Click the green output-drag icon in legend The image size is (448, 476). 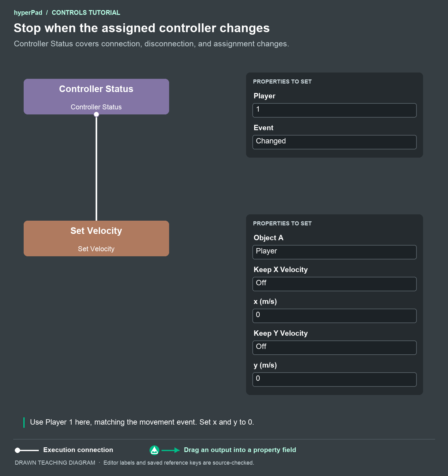tap(154, 450)
